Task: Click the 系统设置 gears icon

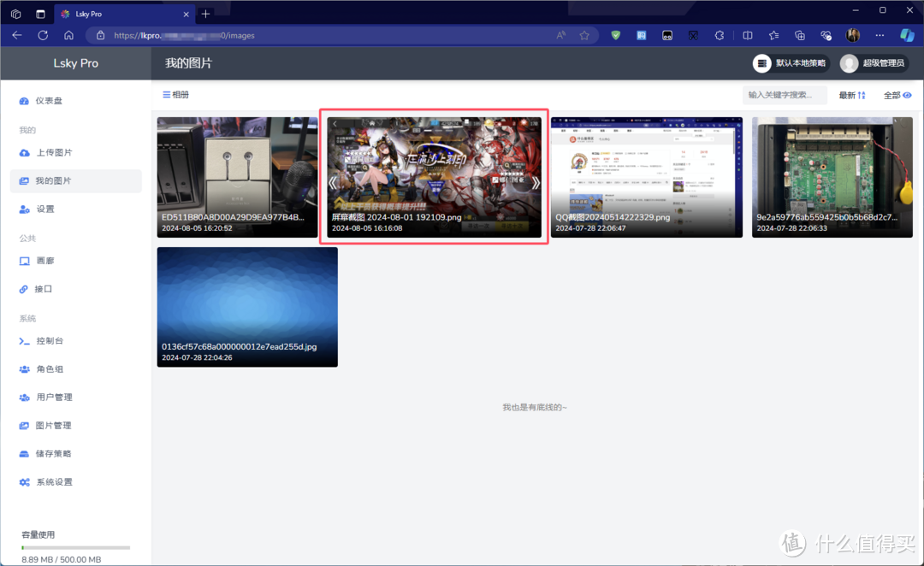Action: (24, 482)
